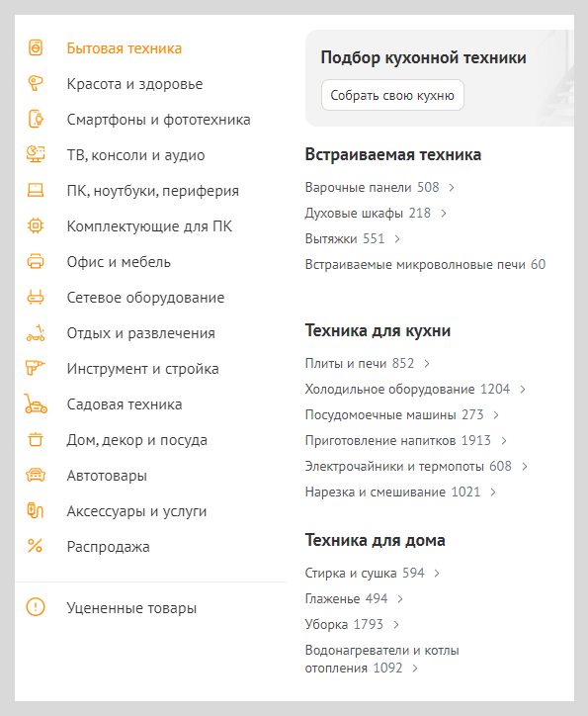Select ПК, ноутбуки, периферия in the menu
The width and height of the screenshot is (588, 716).
[153, 191]
